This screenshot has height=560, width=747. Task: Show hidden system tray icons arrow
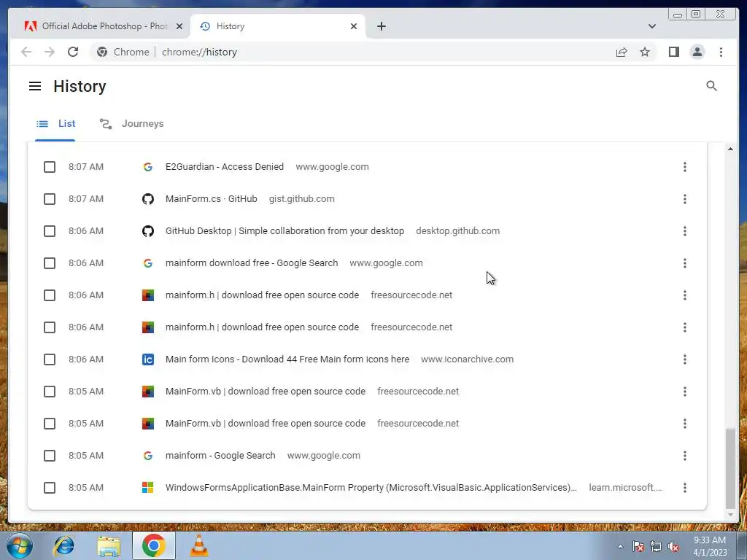point(620,547)
